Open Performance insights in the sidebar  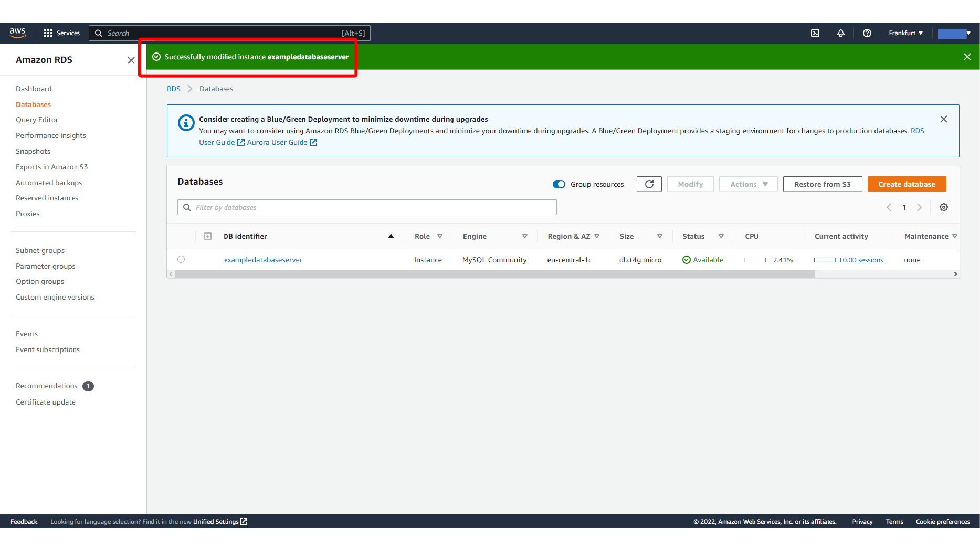click(50, 135)
